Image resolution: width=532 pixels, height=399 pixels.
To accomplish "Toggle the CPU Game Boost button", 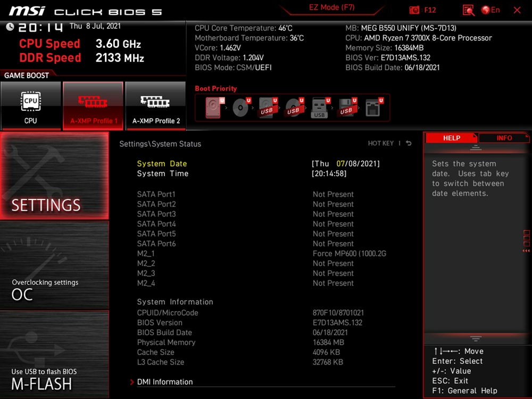I will [31, 105].
